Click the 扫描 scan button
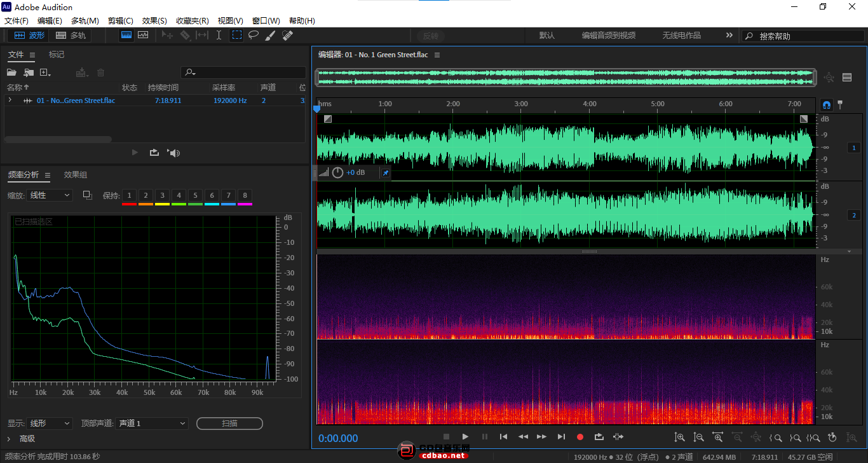This screenshot has width=868, height=463. click(229, 424)
